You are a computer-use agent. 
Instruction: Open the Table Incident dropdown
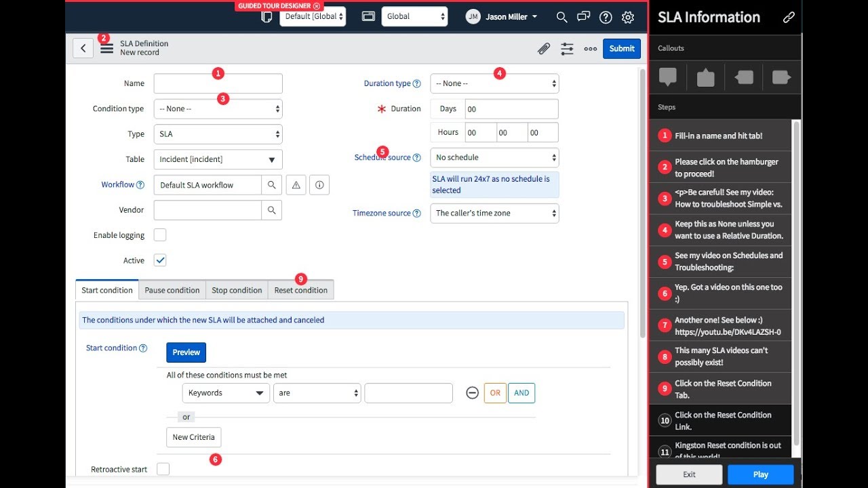pos(218,159)
